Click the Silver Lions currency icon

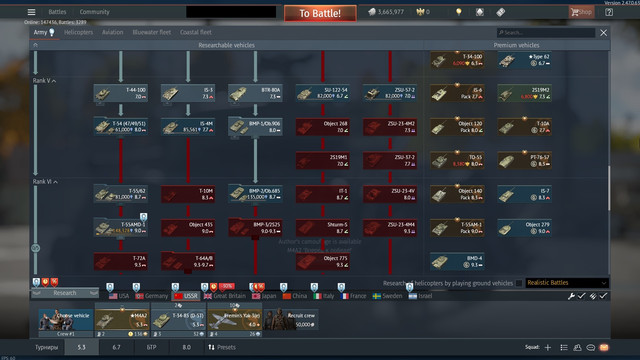372,12
